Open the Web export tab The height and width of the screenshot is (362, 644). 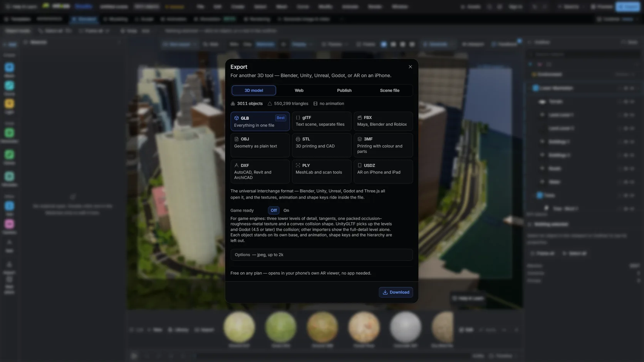click(299, 90)
